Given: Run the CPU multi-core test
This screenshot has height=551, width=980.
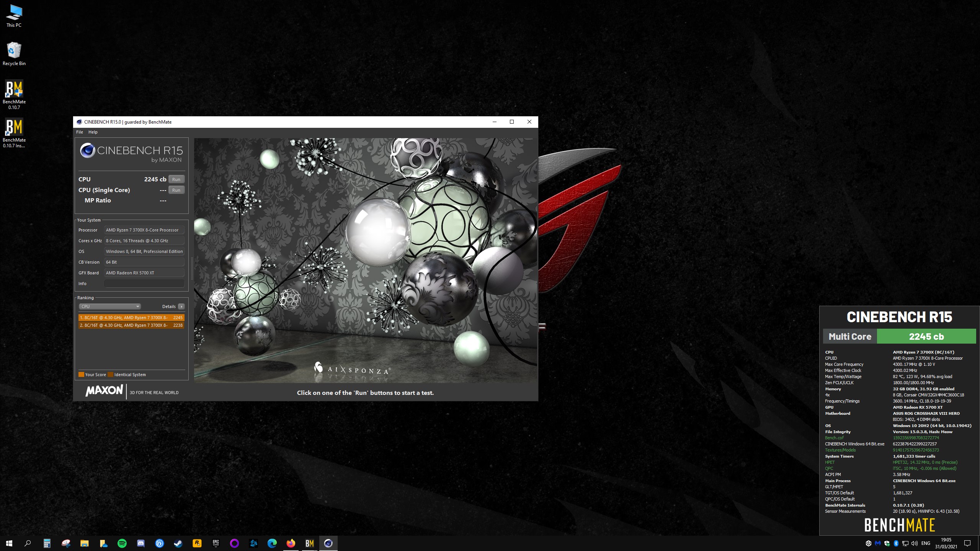Looking at the screenshot, I should coord(176,179).
